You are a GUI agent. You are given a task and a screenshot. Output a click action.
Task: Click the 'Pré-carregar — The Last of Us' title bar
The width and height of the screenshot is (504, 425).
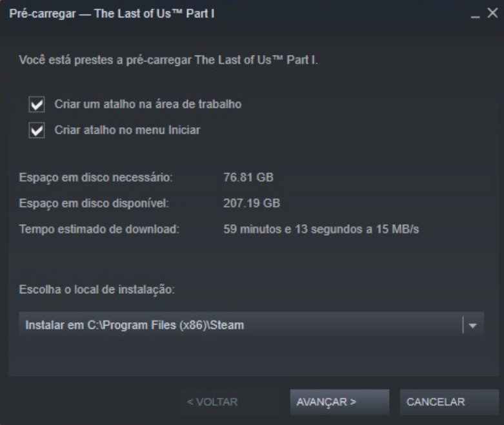coord(112,14)
